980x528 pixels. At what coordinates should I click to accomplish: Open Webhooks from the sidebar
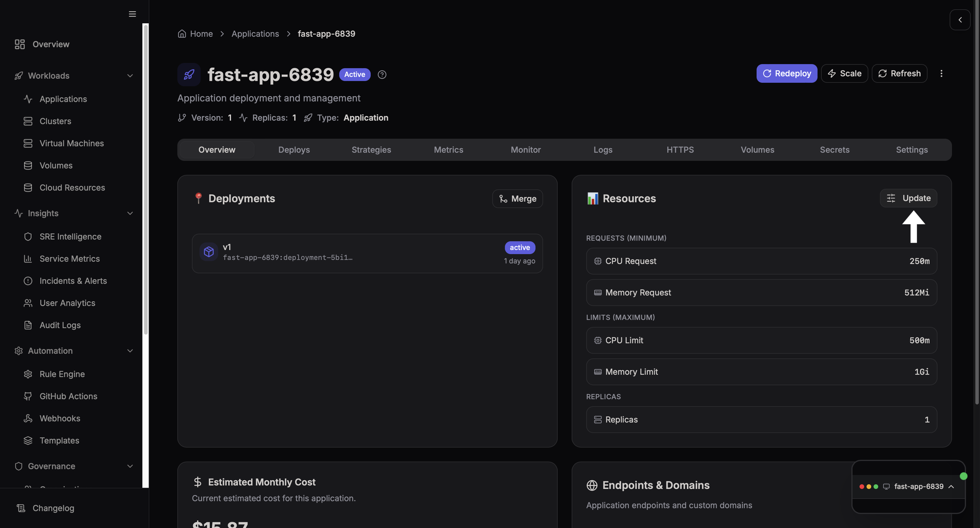pyautogui.click(x=60, y=418)
